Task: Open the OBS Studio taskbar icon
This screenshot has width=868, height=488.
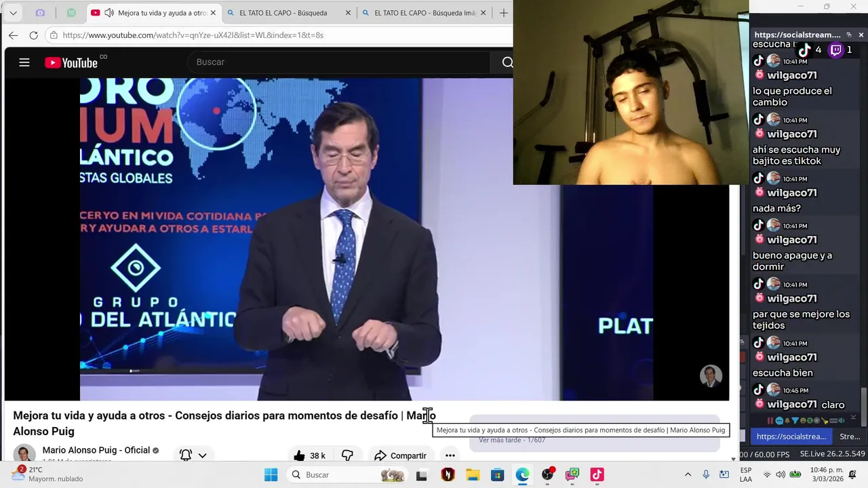Action: [x=547, y=474]
